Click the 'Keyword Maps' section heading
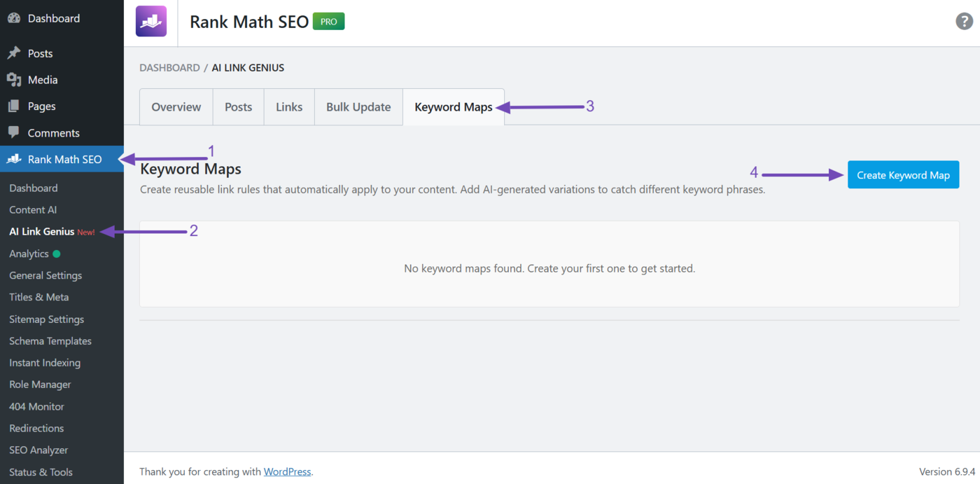The width and height of the screenshot is (980, 484). (x=190, y=169)
